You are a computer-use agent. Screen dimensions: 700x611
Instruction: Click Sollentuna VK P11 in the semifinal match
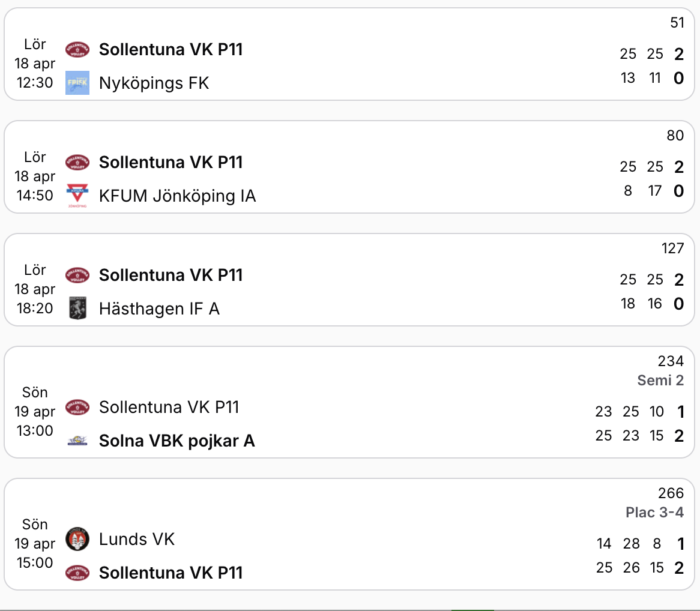(169, 407)
